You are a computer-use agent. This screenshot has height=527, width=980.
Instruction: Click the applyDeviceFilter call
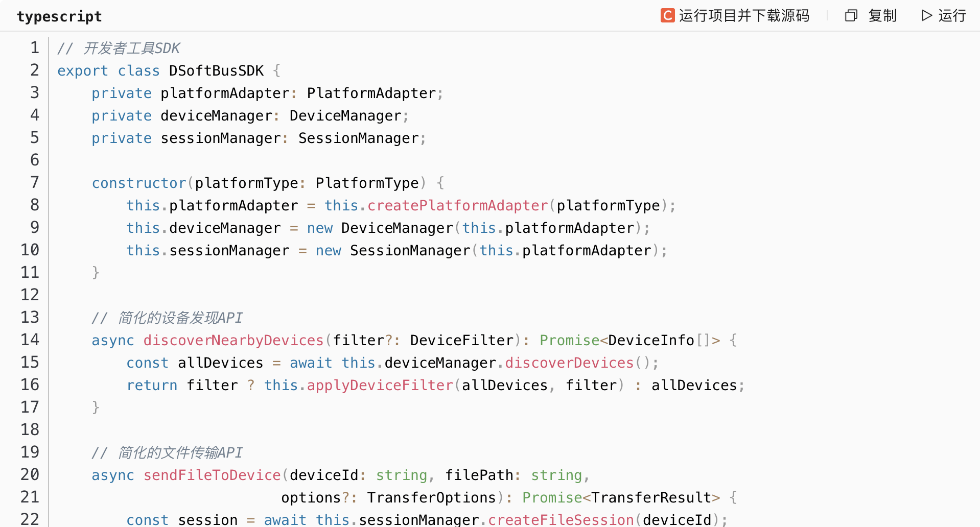(380, 385)
